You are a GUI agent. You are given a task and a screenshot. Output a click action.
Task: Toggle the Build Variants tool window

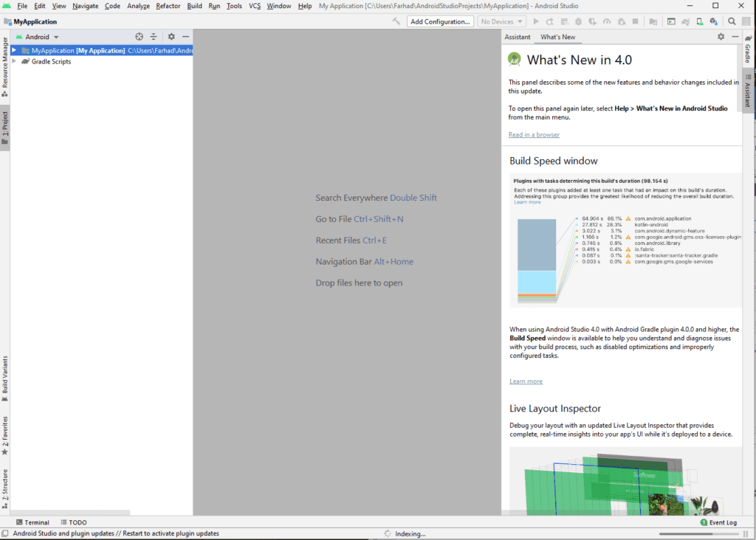click(x=5, y=378)
